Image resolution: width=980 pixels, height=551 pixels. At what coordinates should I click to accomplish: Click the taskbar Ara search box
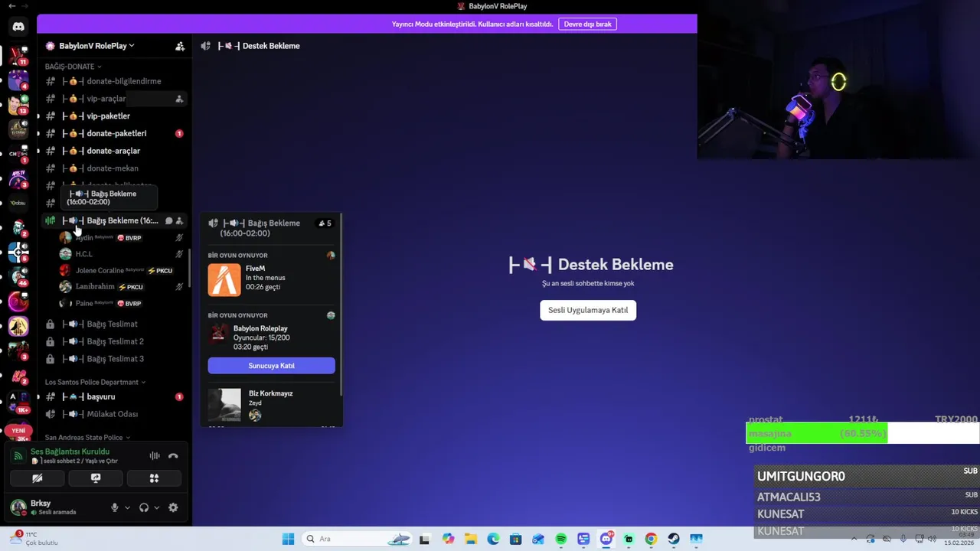click(358, 539)
